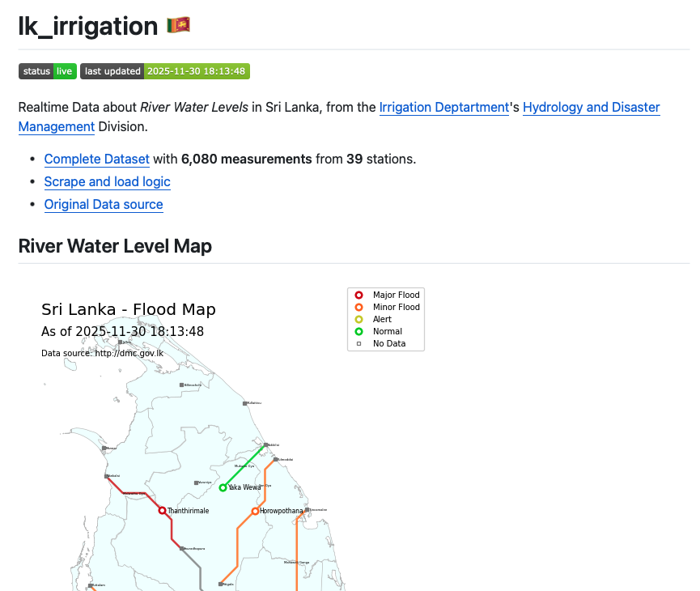Click the Thanthirimale station label
The height and width of the screenshot is (591, 700).
click(188, 511)
